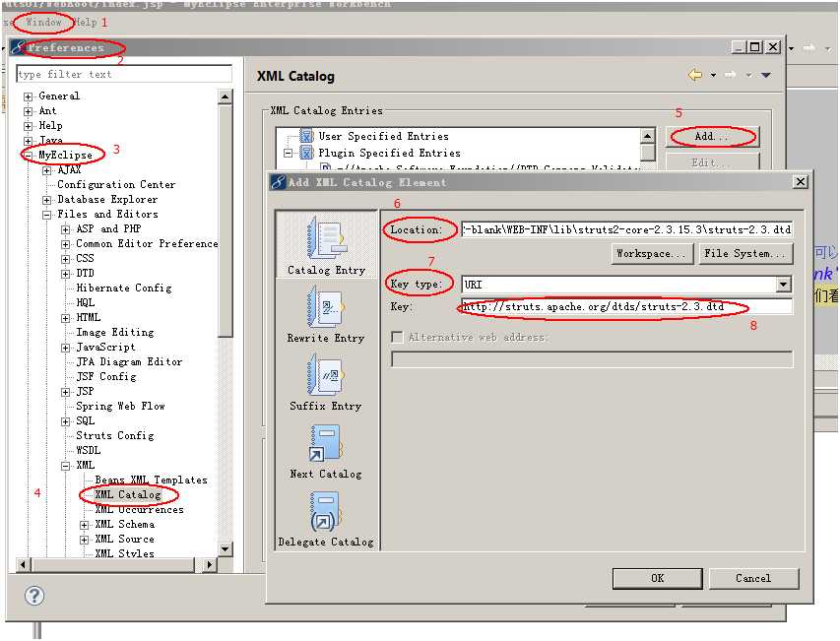Select JSF Config tree item
840x641 pixels.
click(106, 377)
